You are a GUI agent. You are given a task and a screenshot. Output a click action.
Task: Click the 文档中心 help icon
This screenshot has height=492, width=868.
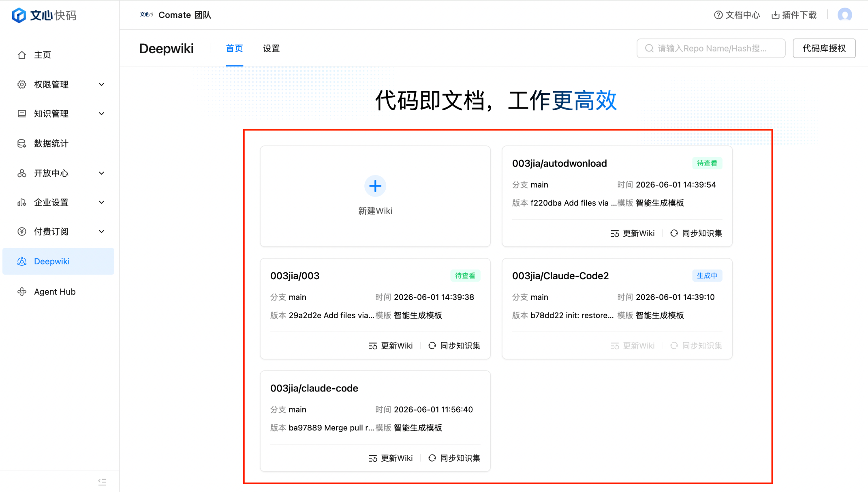pos(718,15)
